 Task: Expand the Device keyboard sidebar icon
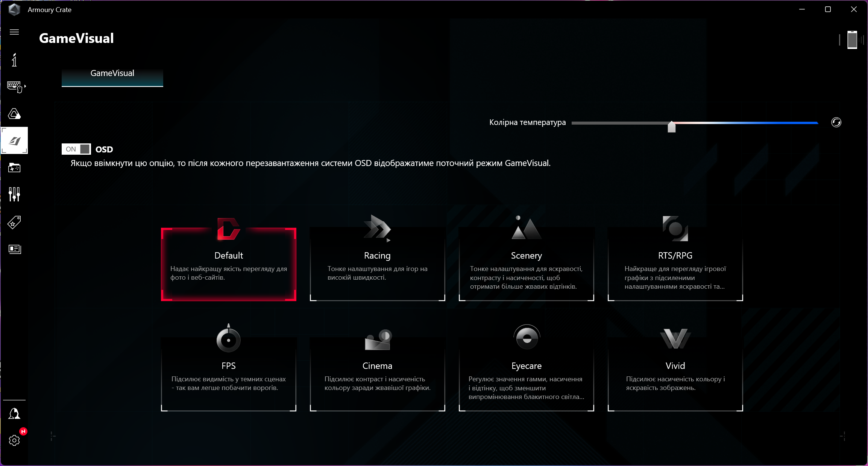[15, 87]
